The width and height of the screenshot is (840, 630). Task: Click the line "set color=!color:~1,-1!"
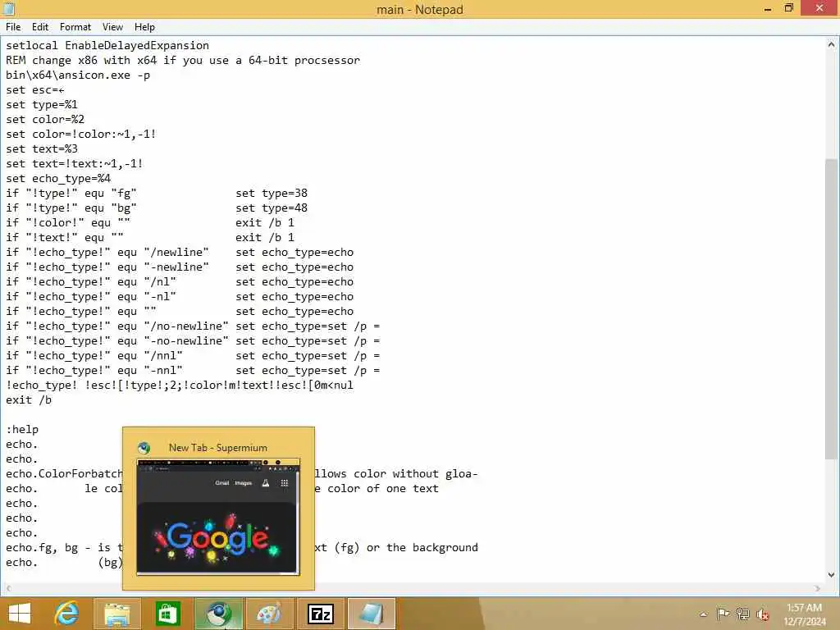tap(81, 134)
